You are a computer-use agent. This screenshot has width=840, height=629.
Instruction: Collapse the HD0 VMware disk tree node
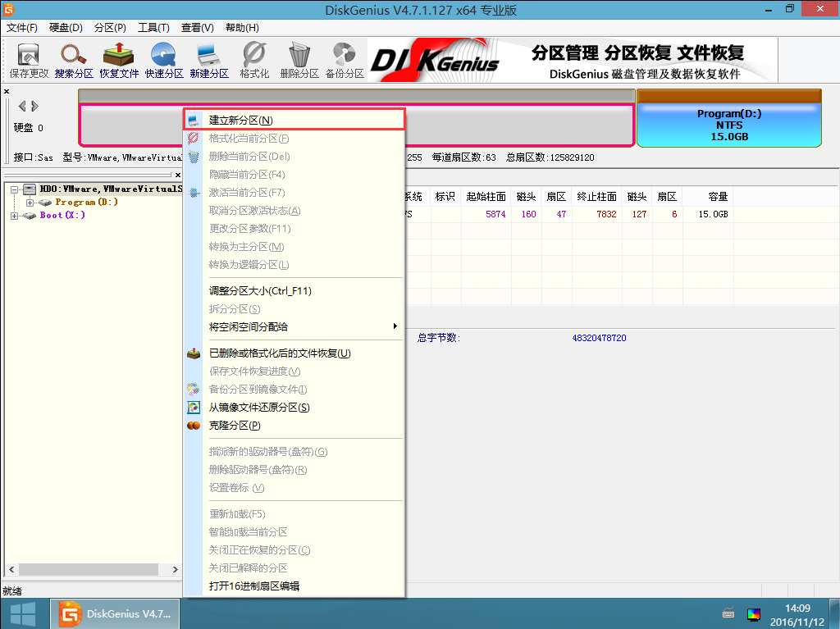(15, 189)
